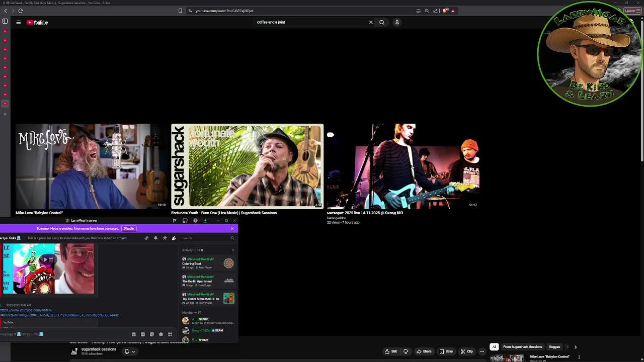The image size is (644, 362).
Task: Open Discord threads icon in channel header
Action: tap(146, 238)
